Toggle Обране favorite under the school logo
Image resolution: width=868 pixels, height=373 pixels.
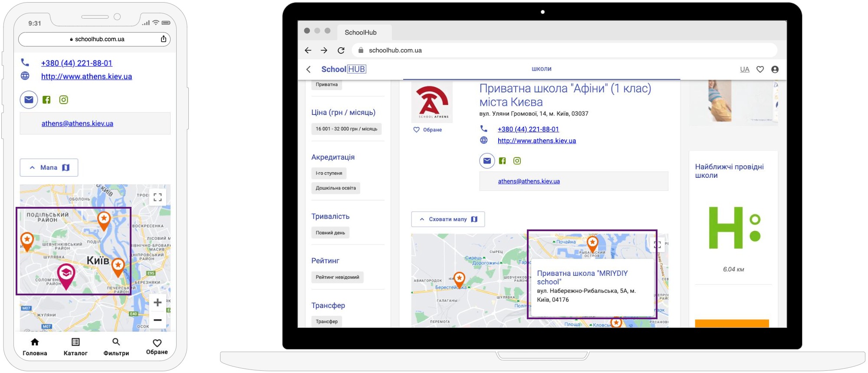pyautogui.click(x=427, y=130)
